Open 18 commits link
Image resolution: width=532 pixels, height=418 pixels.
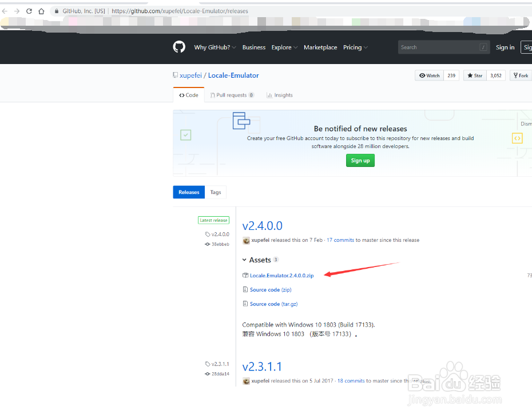coord(351,381)
